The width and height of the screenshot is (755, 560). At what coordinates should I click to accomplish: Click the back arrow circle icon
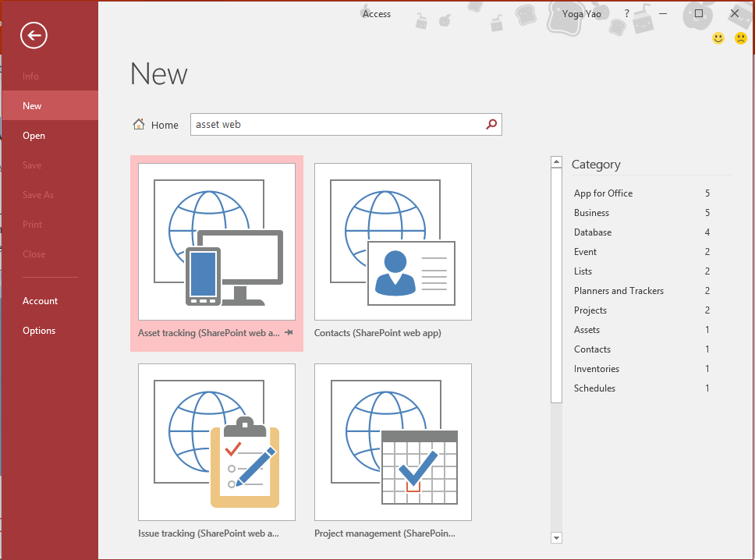34,35
